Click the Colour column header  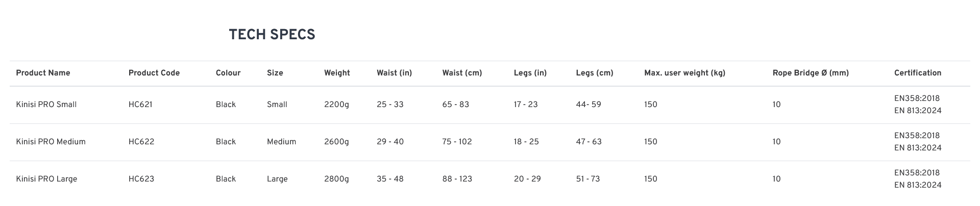228,73
